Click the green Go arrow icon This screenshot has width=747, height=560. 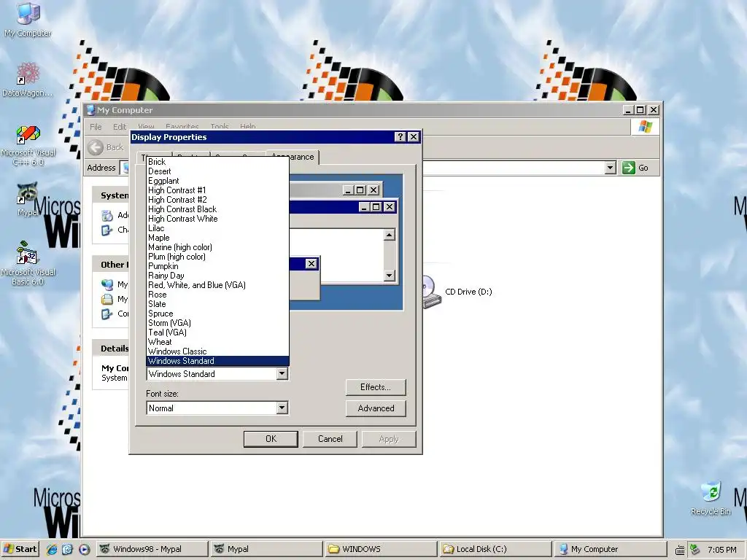[x=628, y=168]
